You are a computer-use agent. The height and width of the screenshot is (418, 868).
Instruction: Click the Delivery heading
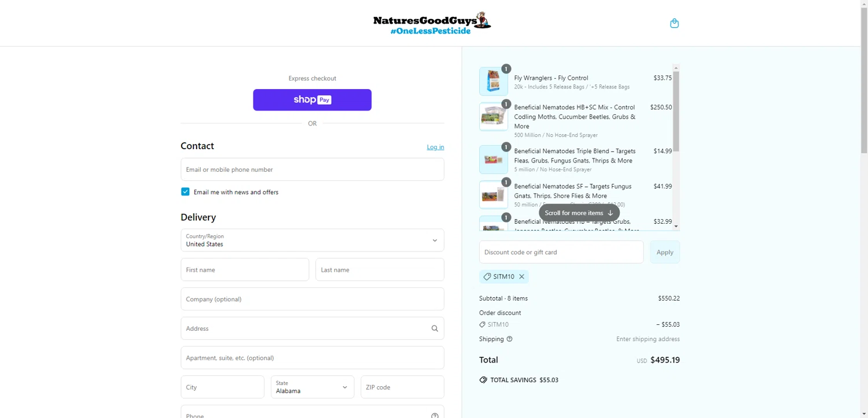[198, 217]
